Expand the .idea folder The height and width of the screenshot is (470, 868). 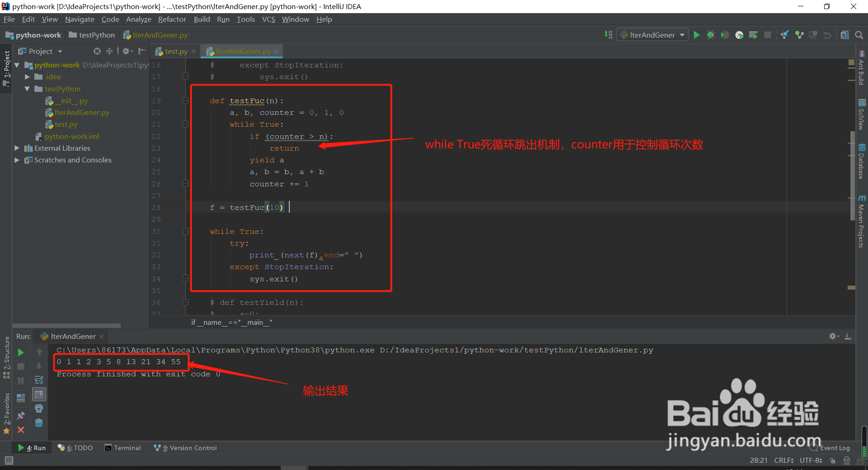click(x=27, y=77)
